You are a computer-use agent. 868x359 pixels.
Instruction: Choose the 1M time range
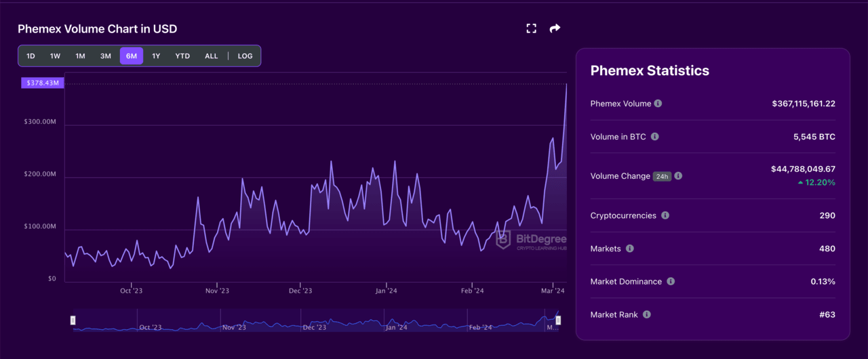(x=80, y=56)
